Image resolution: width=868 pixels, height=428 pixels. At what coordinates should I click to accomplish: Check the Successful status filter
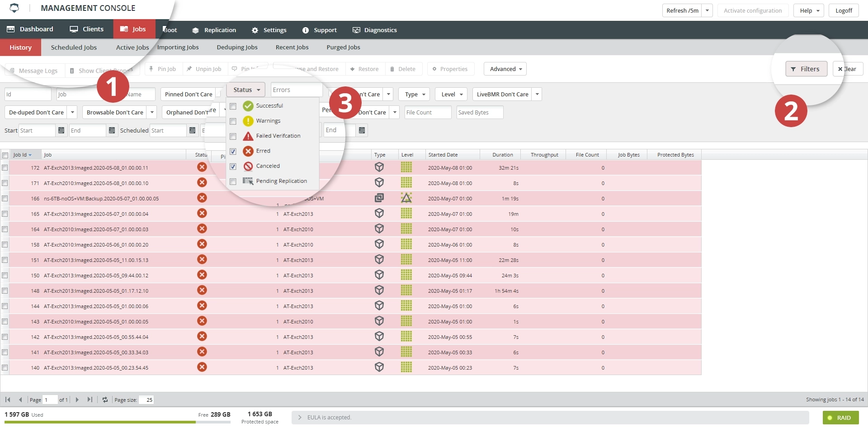233,106
